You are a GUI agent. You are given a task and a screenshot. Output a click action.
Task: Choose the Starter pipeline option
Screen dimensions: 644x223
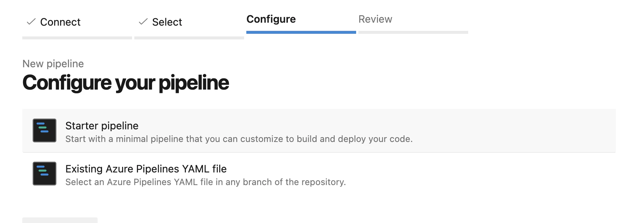click(319, 131)
